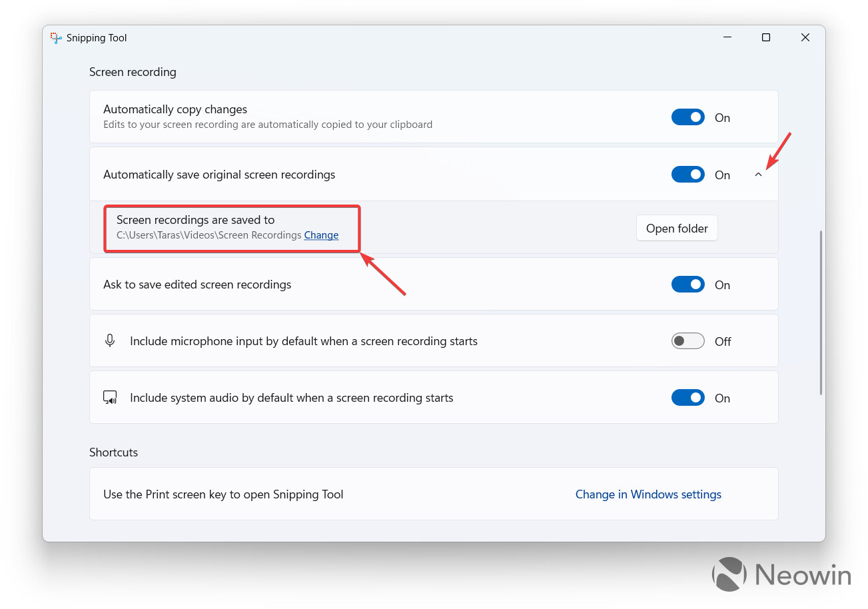Turn off system audio by default toggle
Screen dimensions: 868x609
687,398
